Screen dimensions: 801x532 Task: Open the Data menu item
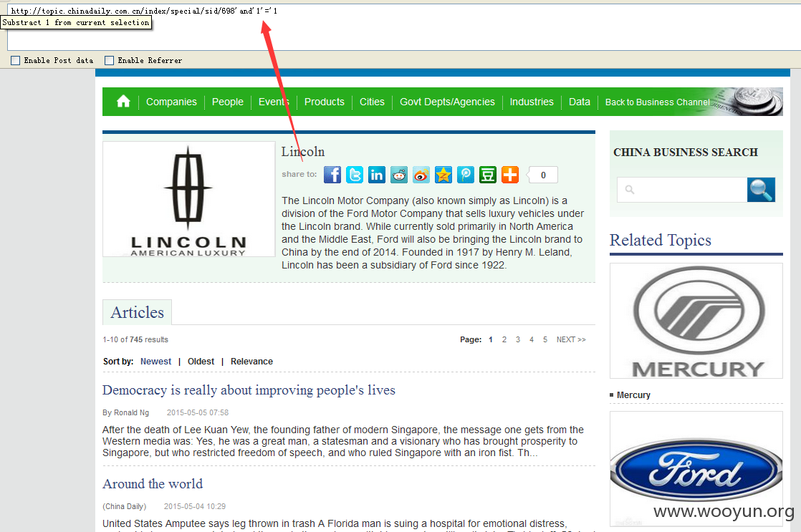(x=580, y=102)
